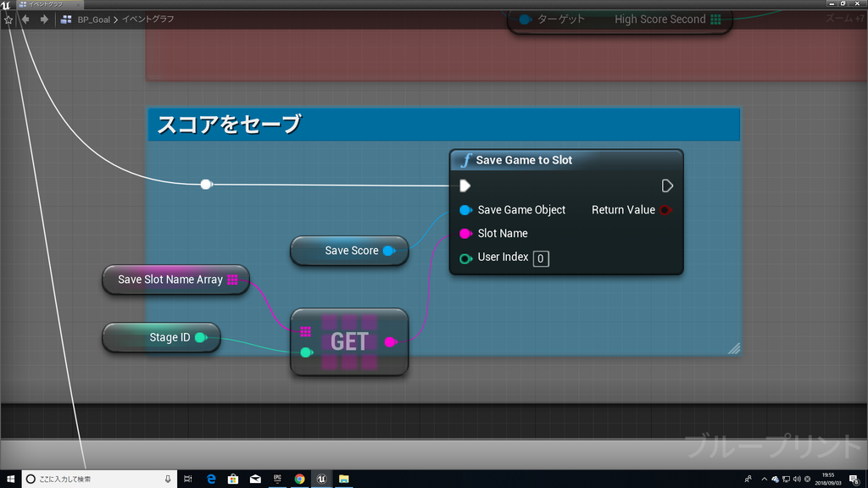Click the taskbar search box
The height and width of the screenshot is (488, 868).
point(100,480)
